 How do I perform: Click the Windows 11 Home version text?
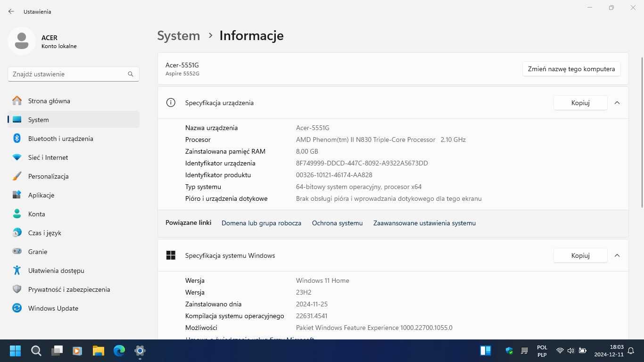[x=322, y=280]
